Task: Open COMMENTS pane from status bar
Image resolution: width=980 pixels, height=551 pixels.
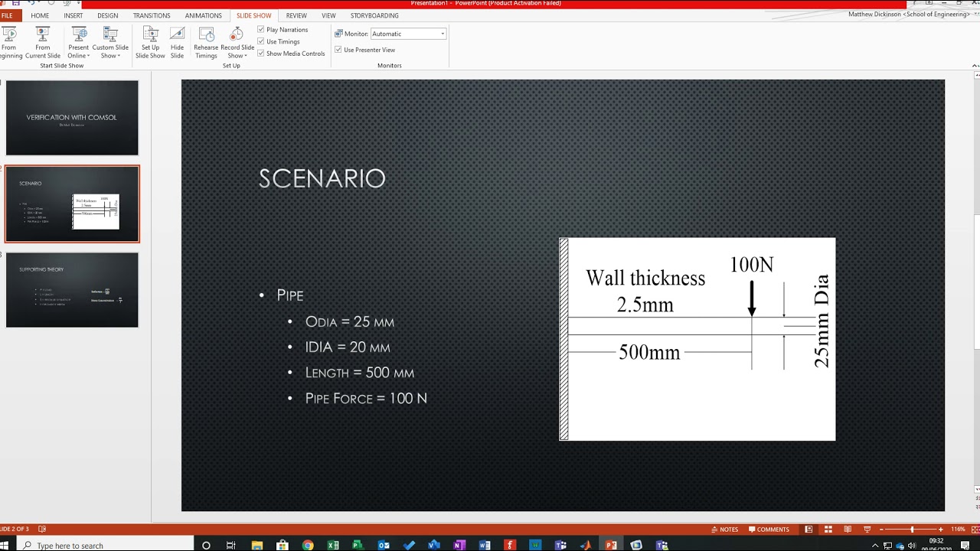Action: (769, 529)
